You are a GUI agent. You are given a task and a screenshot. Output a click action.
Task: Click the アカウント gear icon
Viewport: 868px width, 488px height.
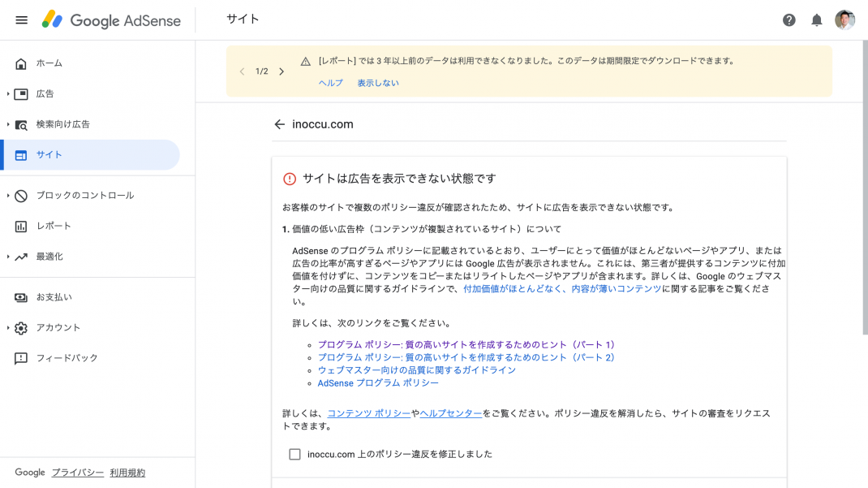click(x=21, y=328)
